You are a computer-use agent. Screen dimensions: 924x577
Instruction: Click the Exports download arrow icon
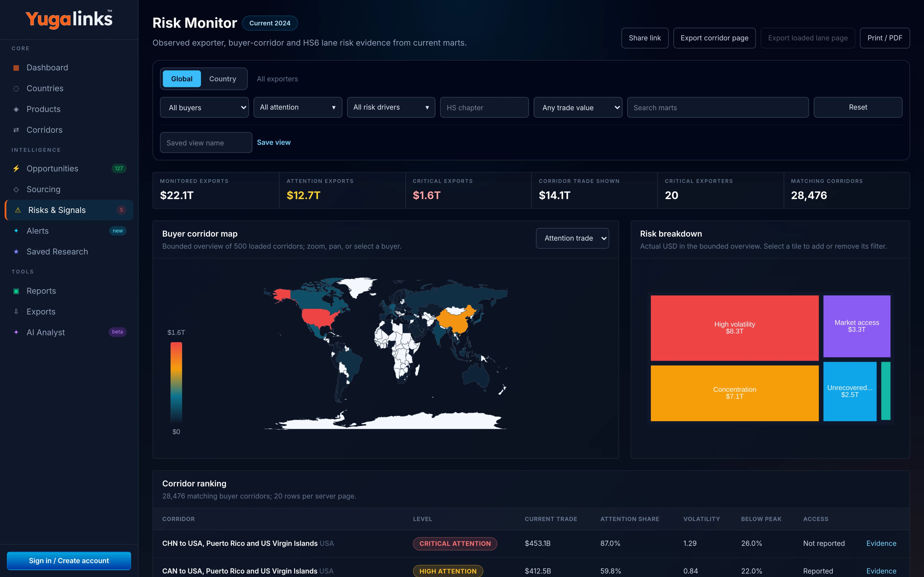pos(16,312)
